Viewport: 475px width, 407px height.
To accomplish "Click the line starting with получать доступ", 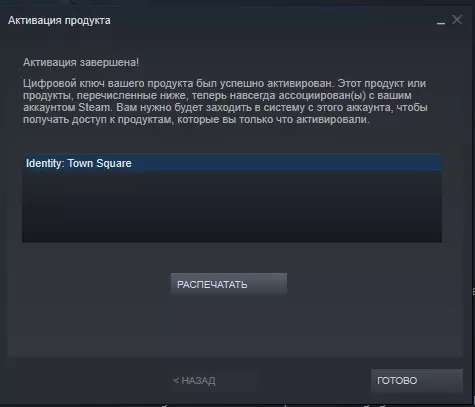I will [196, 120].
